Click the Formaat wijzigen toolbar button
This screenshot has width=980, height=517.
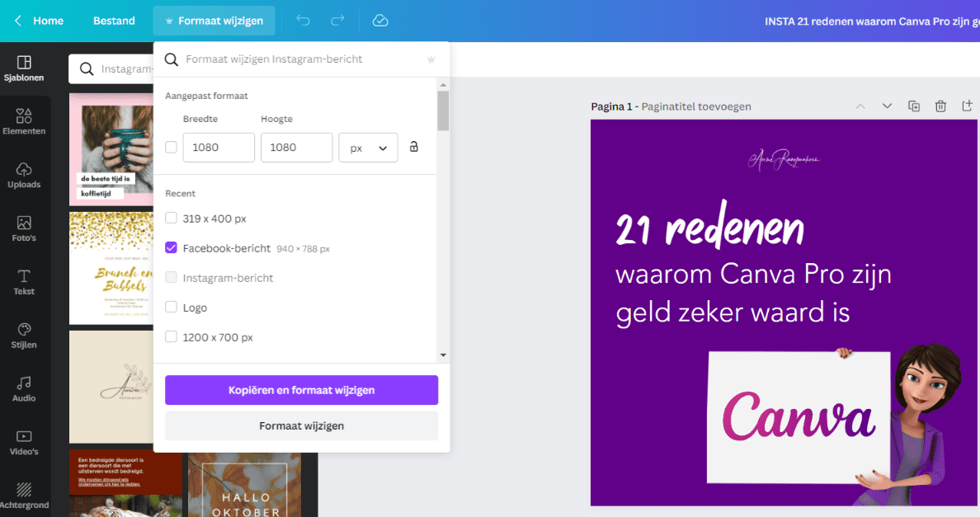tap(214, 21)
